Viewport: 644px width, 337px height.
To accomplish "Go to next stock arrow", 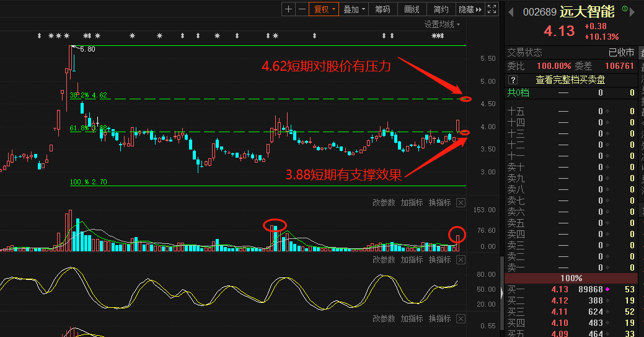I will coord(632,12).
